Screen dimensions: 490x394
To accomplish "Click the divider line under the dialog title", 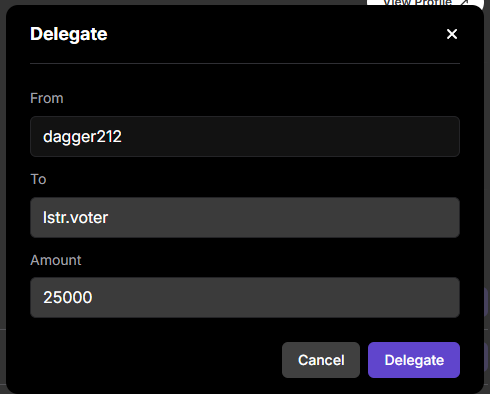I will coord(245,63).
